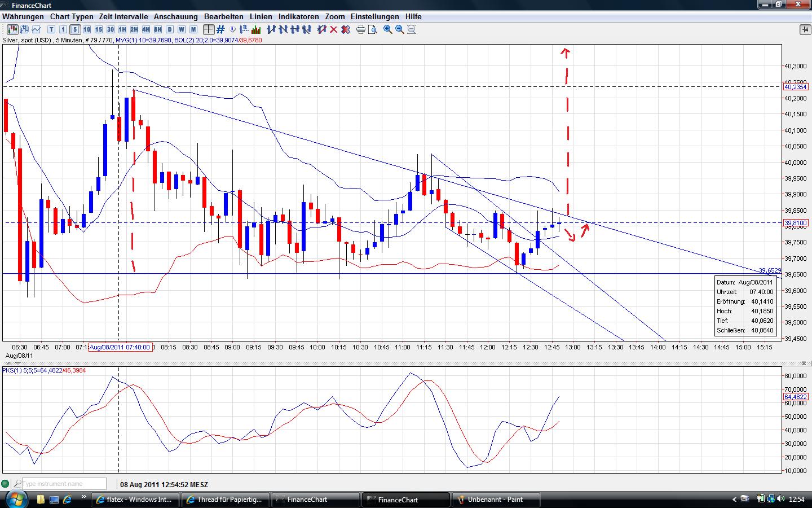Click the 40,2354 price label on axis
Image resolution: width=812 pixels, height=508 pixels.
tap(796, 87)
